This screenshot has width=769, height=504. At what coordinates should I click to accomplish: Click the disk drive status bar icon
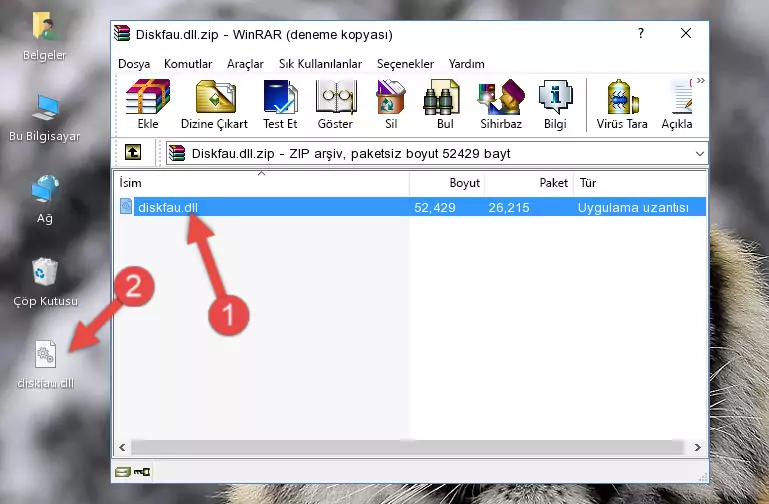[122, 472]
